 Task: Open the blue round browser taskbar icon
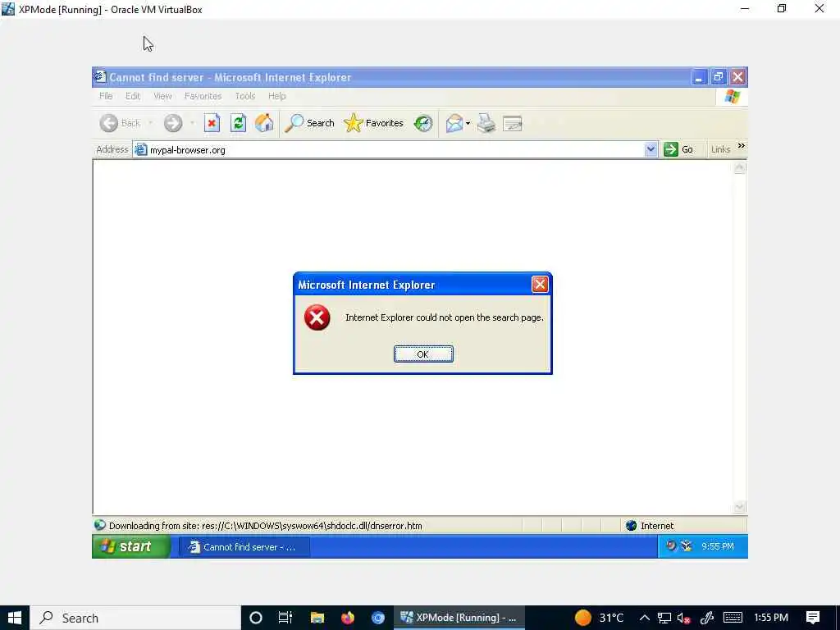[x=378, y=618]
